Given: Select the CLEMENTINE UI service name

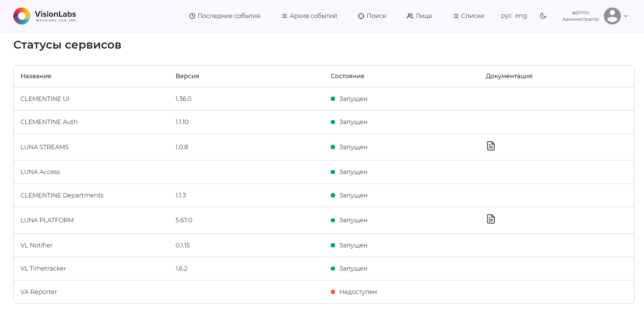Looking at the screenshot, I should pos(45,99).
